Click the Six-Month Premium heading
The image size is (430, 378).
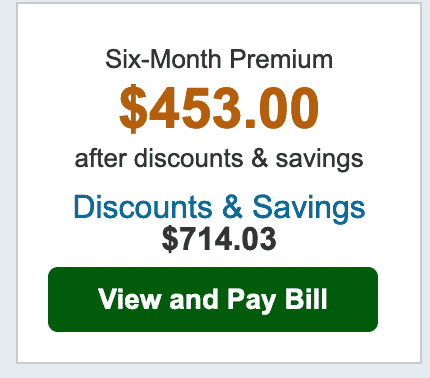(219, 59)
